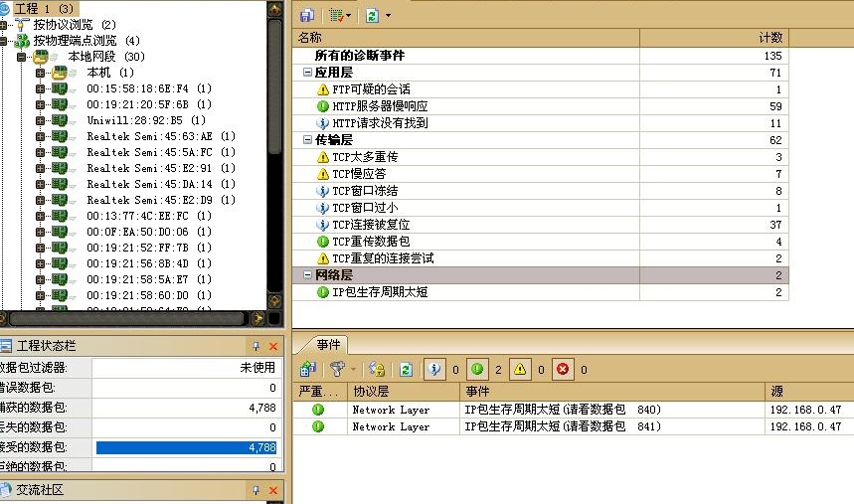Click the blue 接受的数据包 progress bar

(x=186, y=448)
